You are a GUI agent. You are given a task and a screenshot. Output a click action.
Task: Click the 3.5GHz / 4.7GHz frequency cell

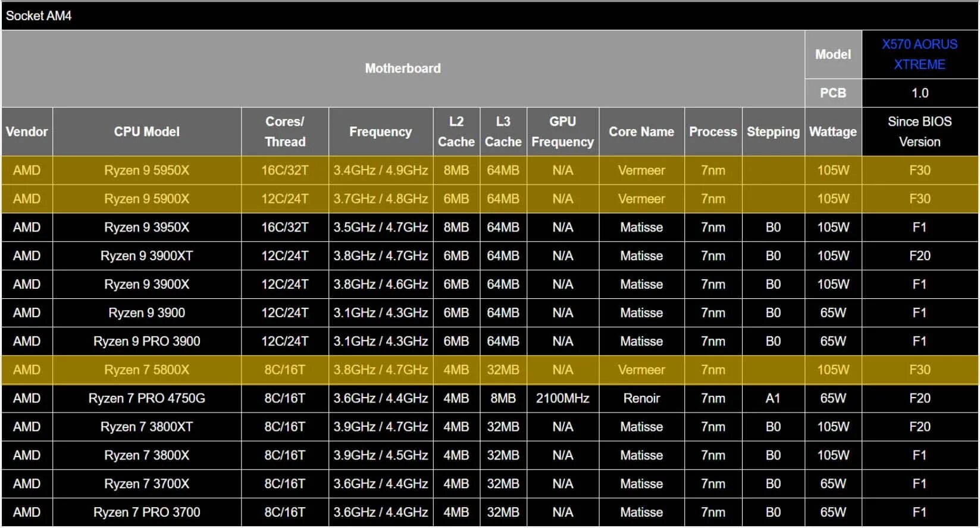[x=381, y=227]
